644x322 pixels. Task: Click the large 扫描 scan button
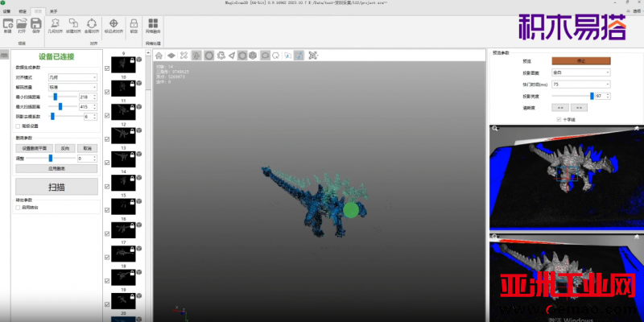56,187
